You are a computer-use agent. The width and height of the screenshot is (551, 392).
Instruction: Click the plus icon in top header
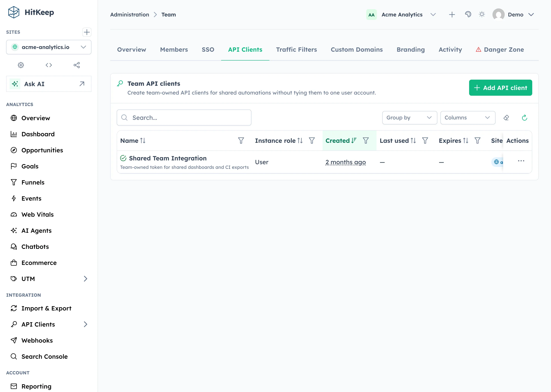452,15
